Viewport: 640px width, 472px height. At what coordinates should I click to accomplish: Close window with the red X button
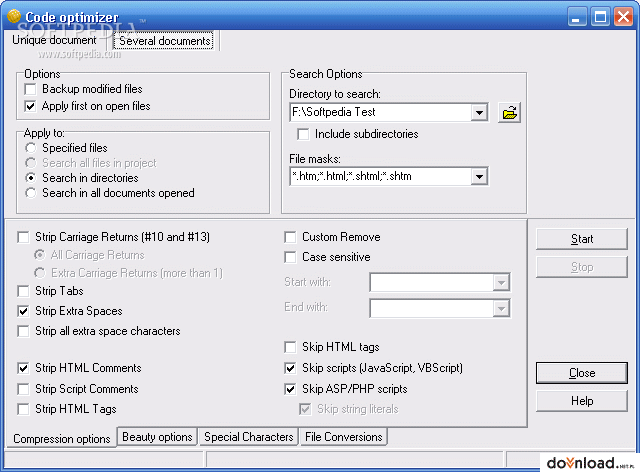point(623,17)
